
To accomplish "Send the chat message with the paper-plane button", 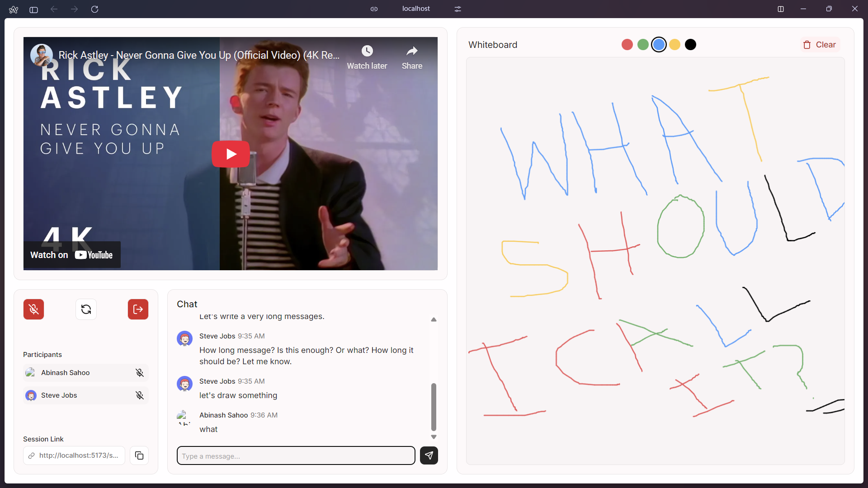I will pos(429,455).
